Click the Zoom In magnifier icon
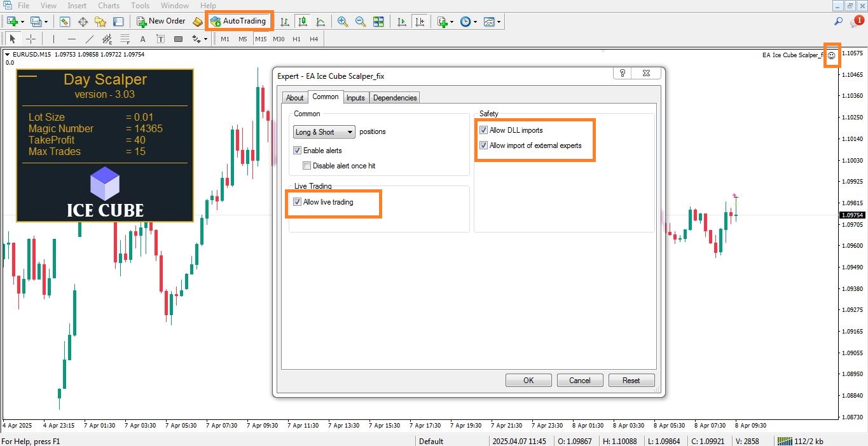 tap(343, 22)
